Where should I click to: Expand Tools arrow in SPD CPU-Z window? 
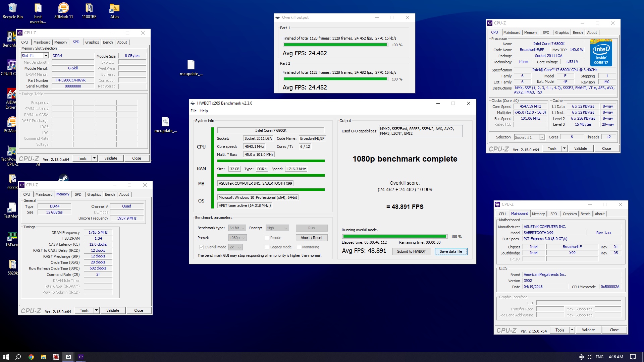(95, 158)
